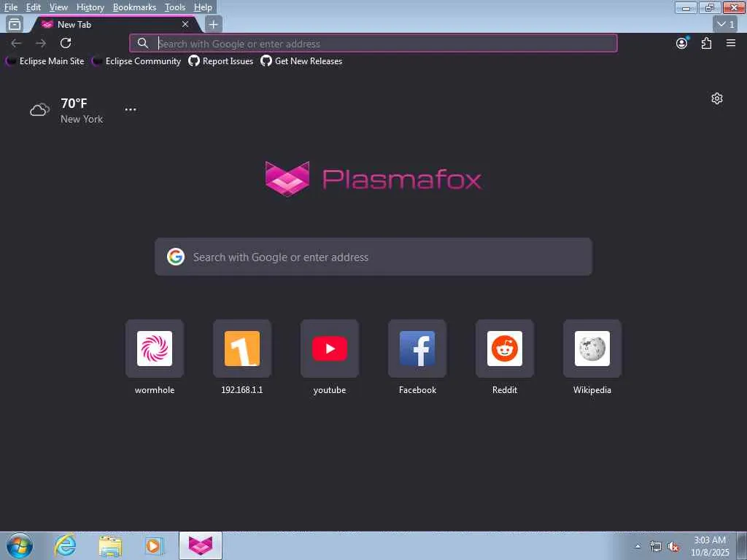Open the Firefox View icon beside tabs
747x560 pixels.
pos(15,24)
